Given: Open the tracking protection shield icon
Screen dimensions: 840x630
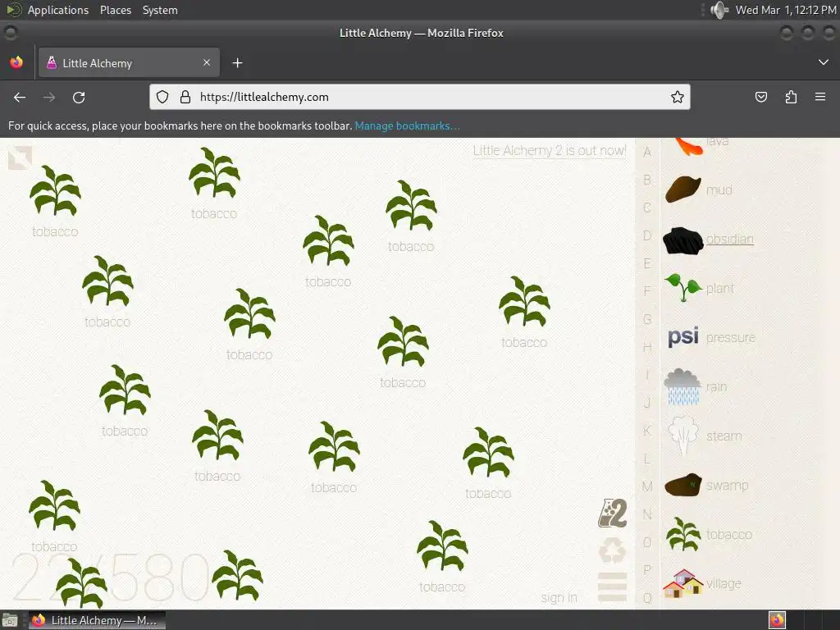Looking at the screenshot, I should [162, 97].
